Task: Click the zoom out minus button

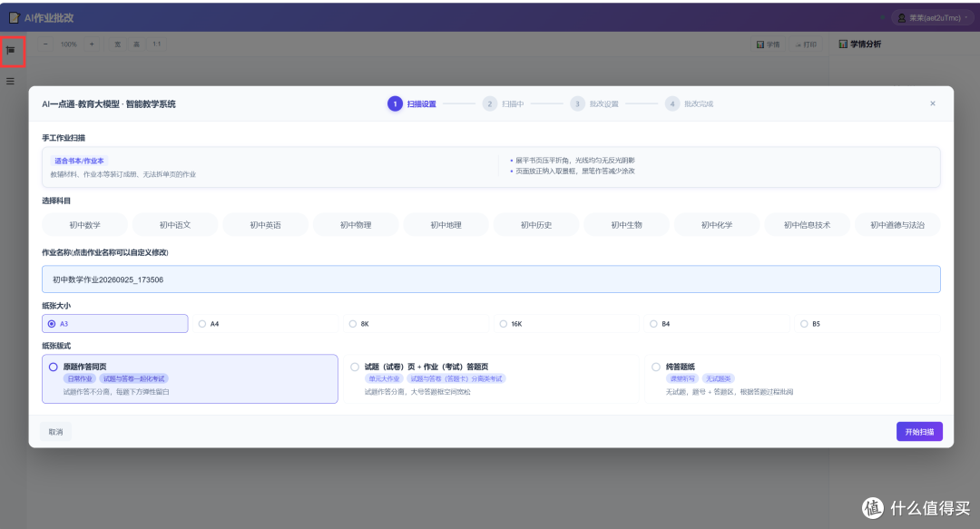Action: (45, 44)
